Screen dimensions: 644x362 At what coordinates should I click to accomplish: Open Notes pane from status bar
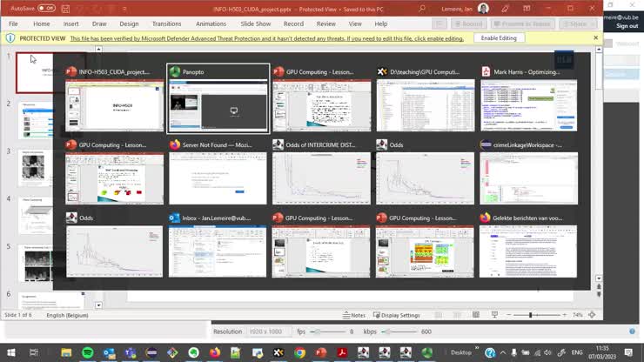point(354,315)
